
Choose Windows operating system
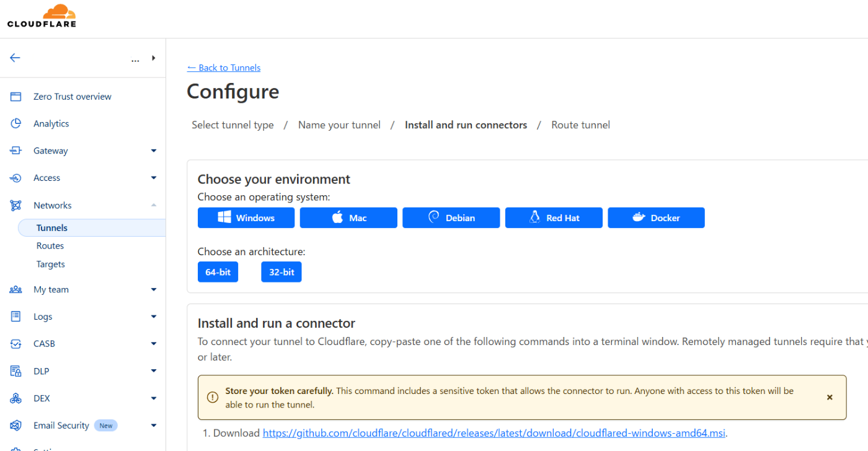click(x=246, y=218)
